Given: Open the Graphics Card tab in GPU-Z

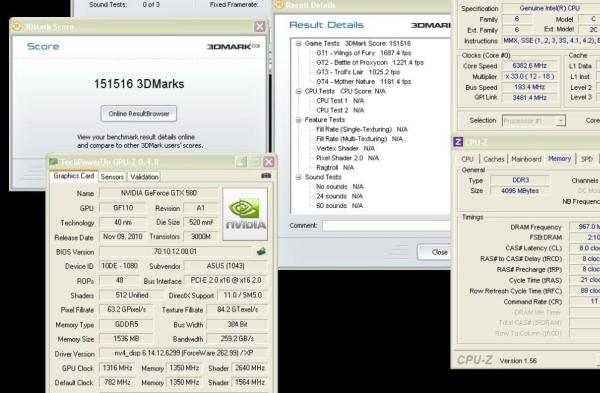Looking at the screenshot, I should click(73, 176).
